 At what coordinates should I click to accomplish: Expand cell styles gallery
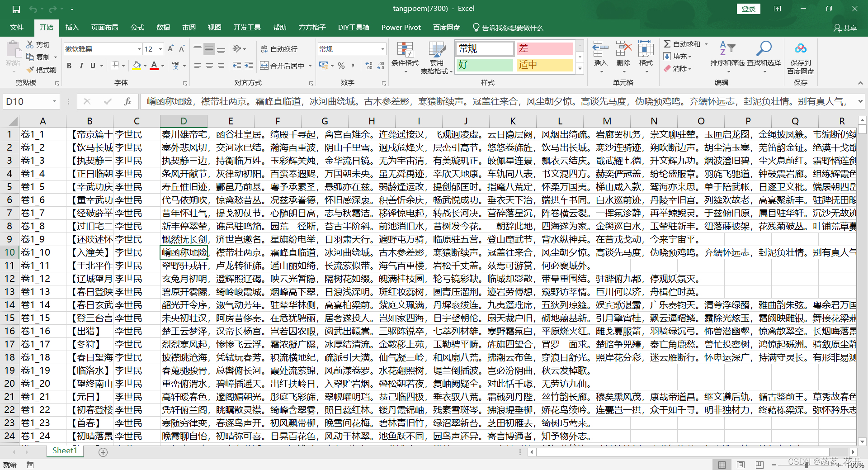pos(580,69)
